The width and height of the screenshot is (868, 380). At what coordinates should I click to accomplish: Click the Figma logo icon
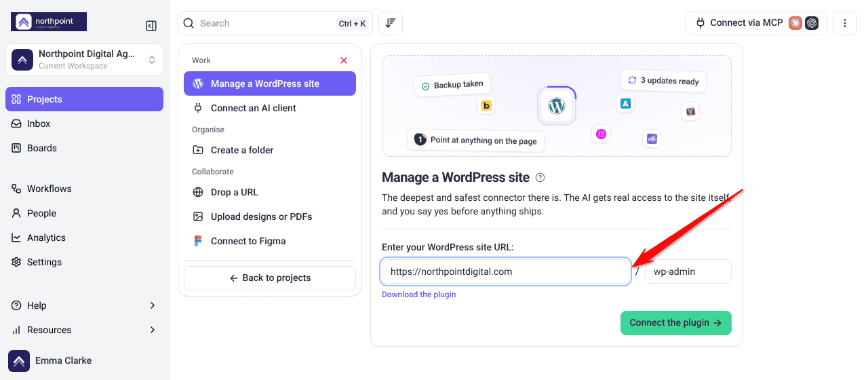pyautogui.click(x=198, y=241)
